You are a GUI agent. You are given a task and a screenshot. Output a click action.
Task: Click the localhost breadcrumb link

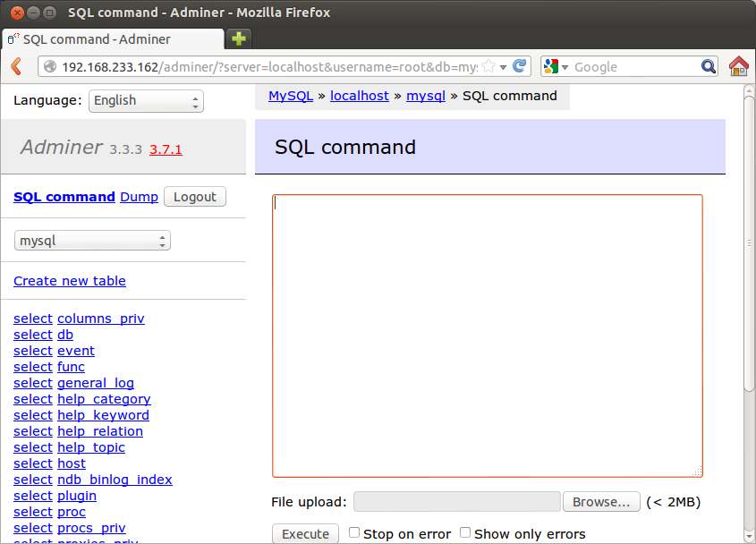tap(359, 96)
